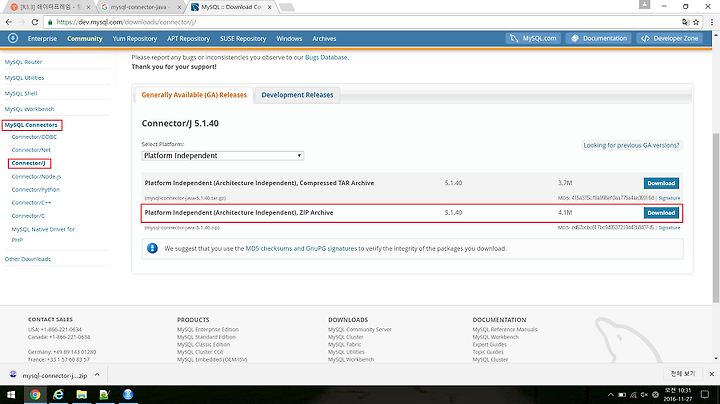Click the MySQL logo icon in the blue header
Image resolution: width=720 pixels, height=404 pixels.
pos(13,38)
